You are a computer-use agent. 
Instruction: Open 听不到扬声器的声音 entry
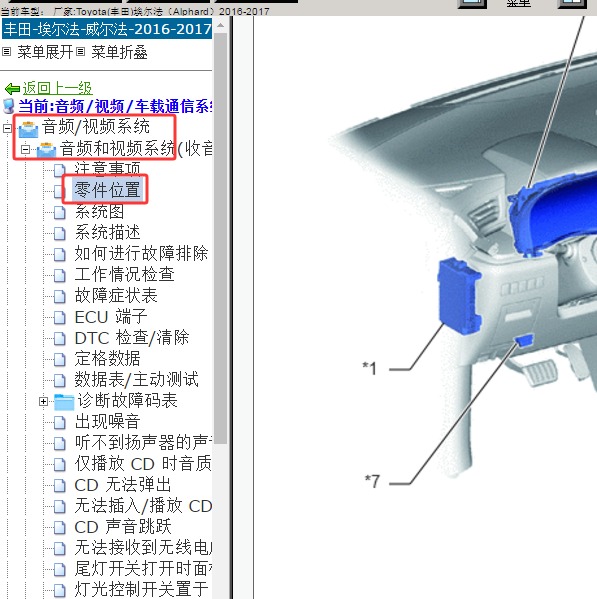point(143,443)
